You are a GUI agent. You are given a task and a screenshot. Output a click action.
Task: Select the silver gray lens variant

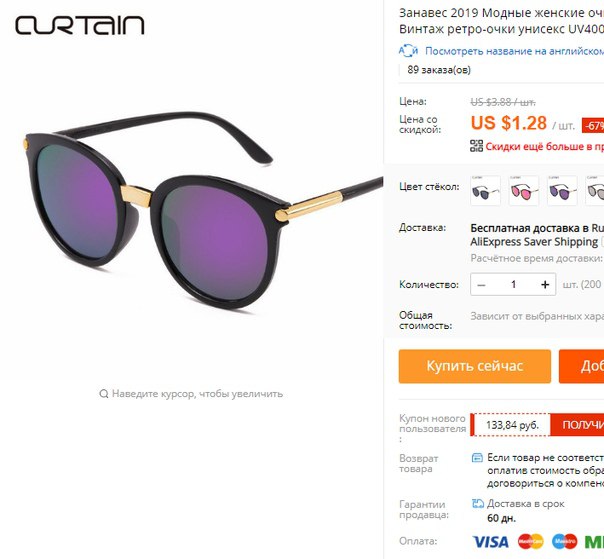click(595, 190)
